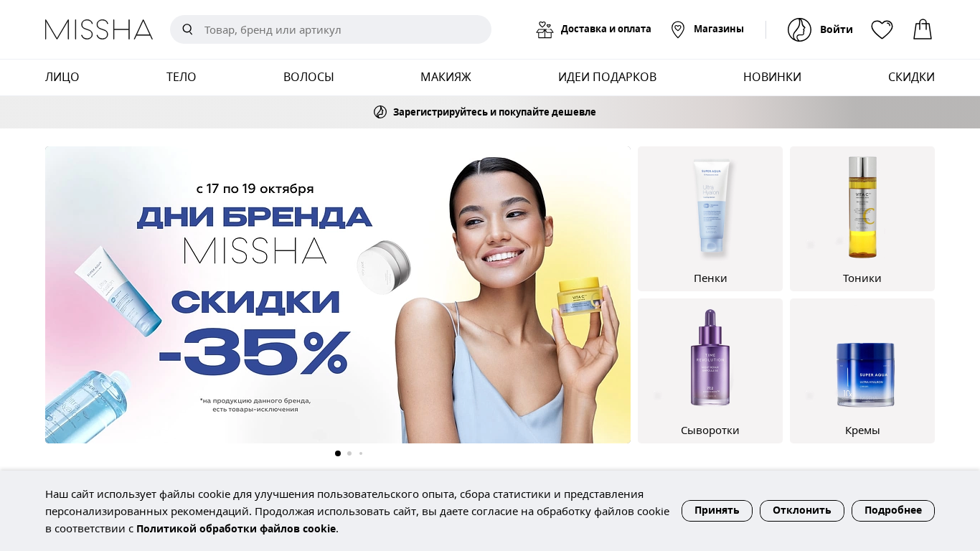This screenshot has width=980, height=551.
Task: Switch to the third banner slide dot
Action: (x=361, y=453)
